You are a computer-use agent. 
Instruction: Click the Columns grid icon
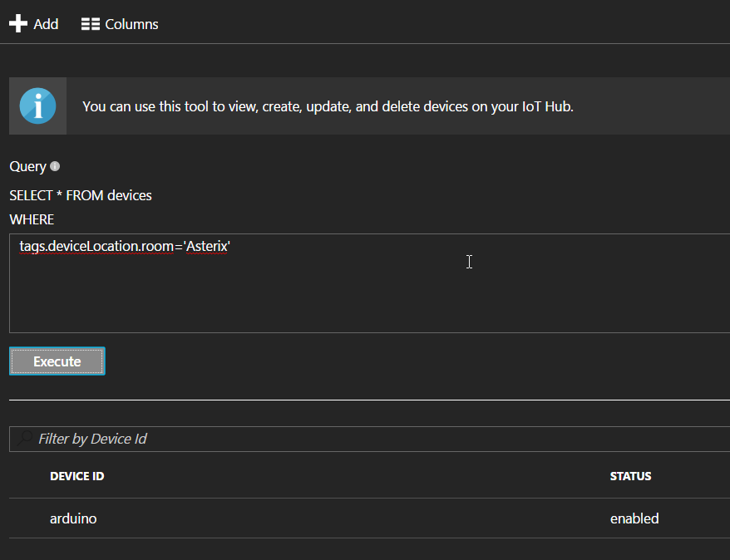coord(91,24)
